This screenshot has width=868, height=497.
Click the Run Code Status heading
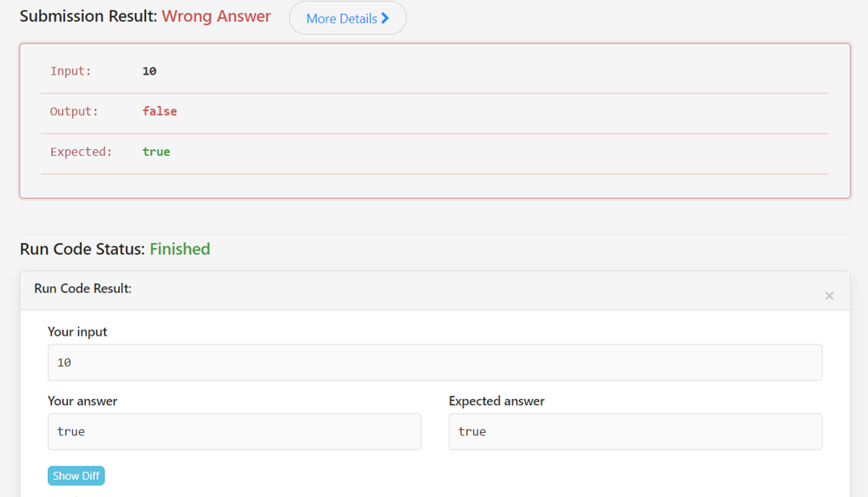(82, 249)
